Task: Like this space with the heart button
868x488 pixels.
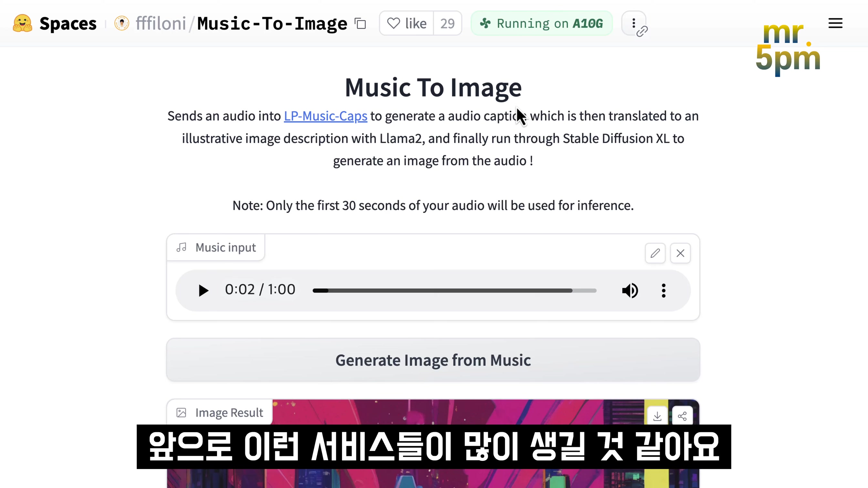Action: point(407,23)
